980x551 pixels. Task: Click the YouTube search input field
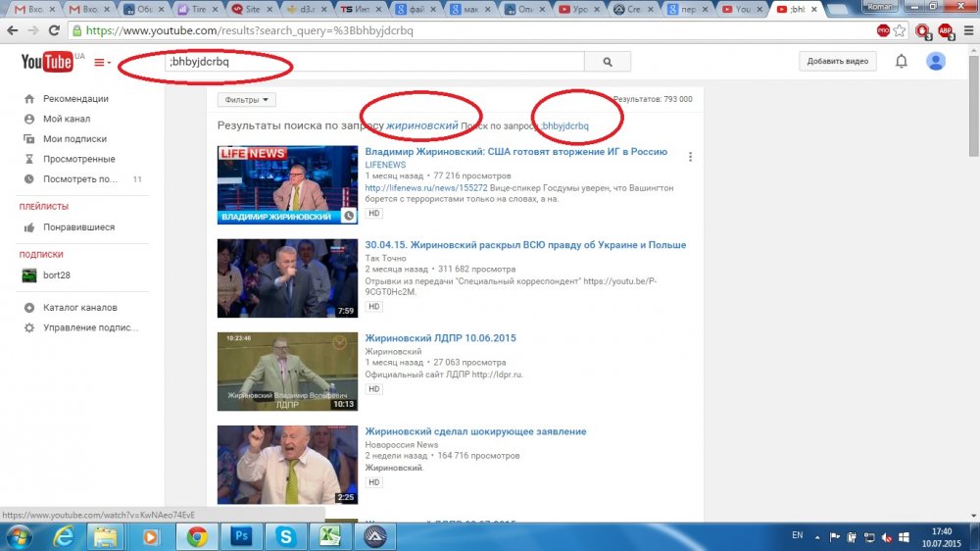pyautogui.click(x=372, y=62)
